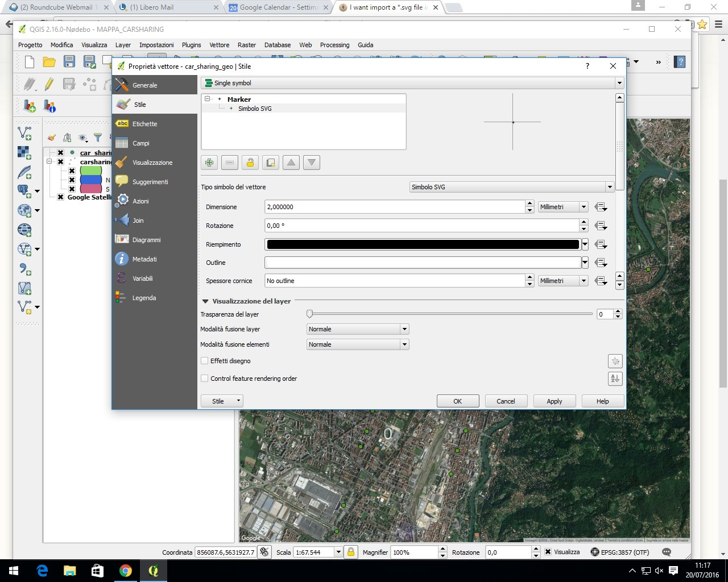
Task: Open the Single symbol renderer dropdown
Action: click(x=412, y=83)
